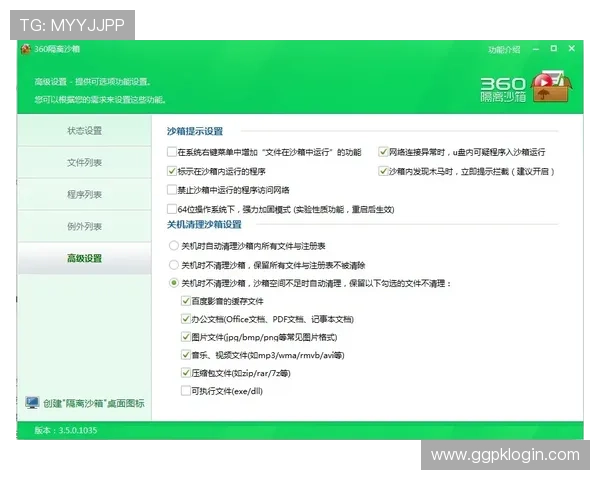Check 可执行文件(exe/dll) checkbox
The height and width of the screenshot is (480, 600).
[186, 391]
